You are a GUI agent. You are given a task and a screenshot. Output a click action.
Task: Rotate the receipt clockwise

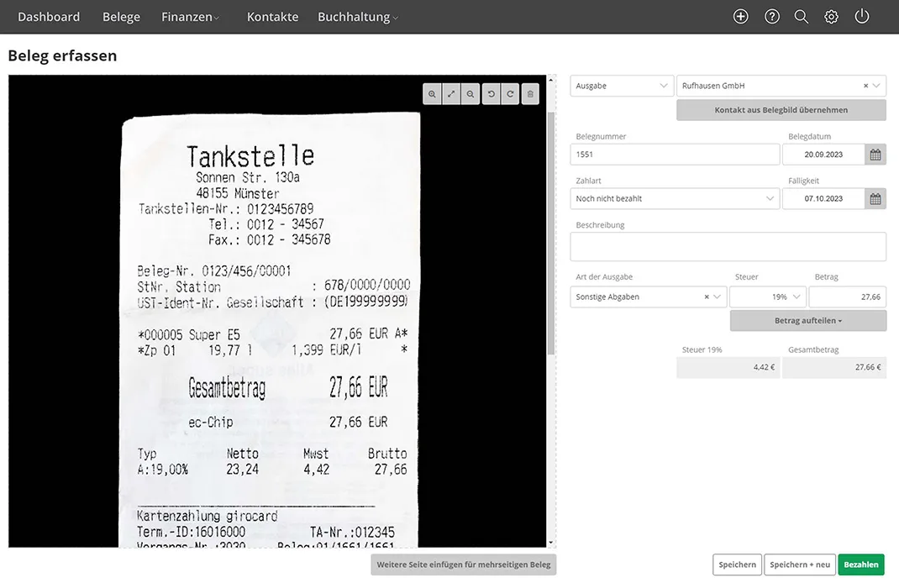coord(510,94)
